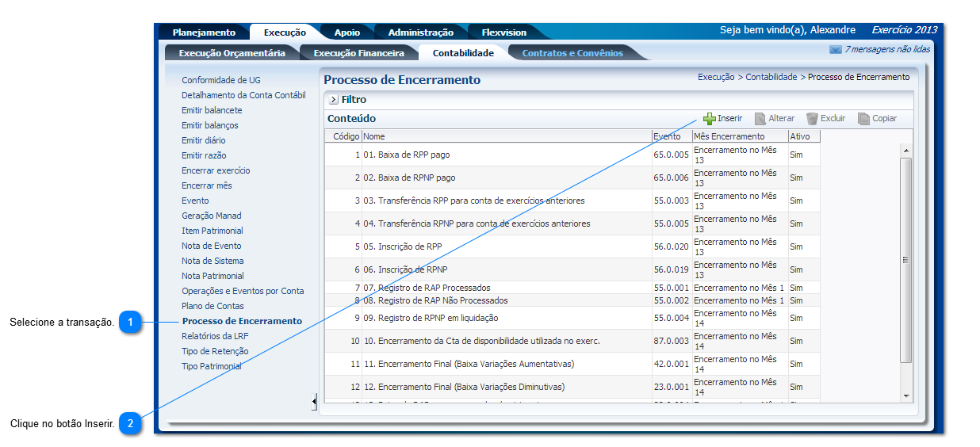This screenshot has height=447, width=980.
Task: Click the green plus Inserir icon
Action: pyautogui.click(x=710, y=119)
